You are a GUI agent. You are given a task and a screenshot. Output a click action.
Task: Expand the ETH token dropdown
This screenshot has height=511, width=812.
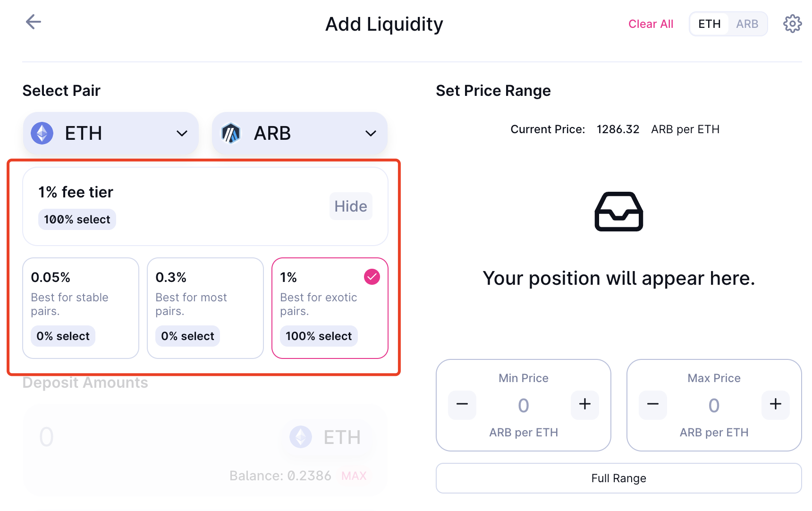(182, 134)
